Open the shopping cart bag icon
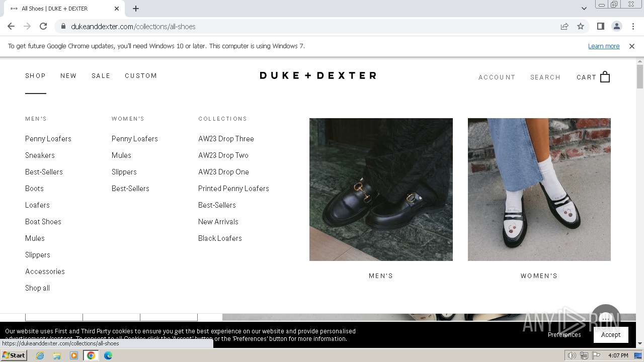Screen dimensions: 644x362 pyautogui.click(x=605, y=77)
